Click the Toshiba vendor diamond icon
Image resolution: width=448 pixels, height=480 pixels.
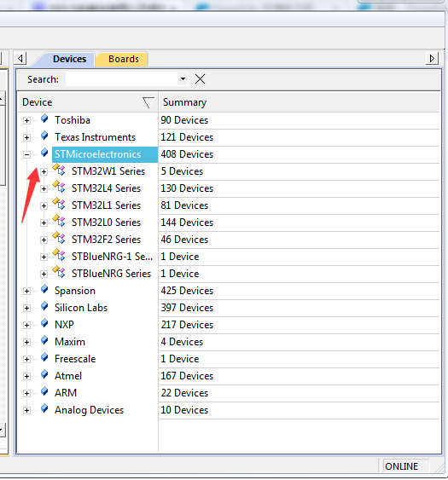[44, 119]
